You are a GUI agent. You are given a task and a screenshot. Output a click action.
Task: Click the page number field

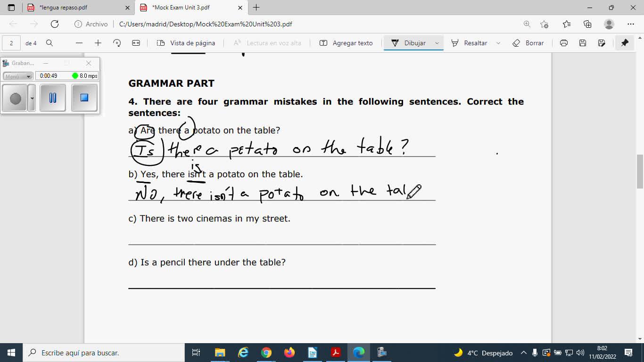click(11, 43)
